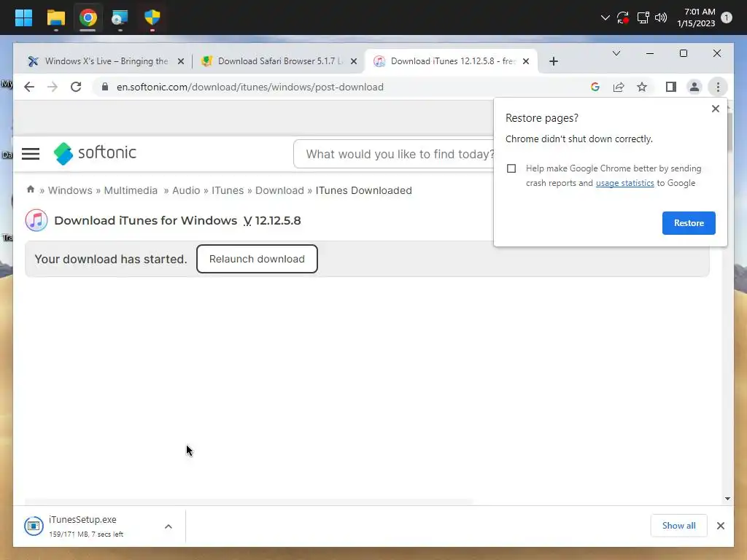Go back to previous page
Viewport: 747px width, 560px height.
pyautogui.click(x=29, y=87)
